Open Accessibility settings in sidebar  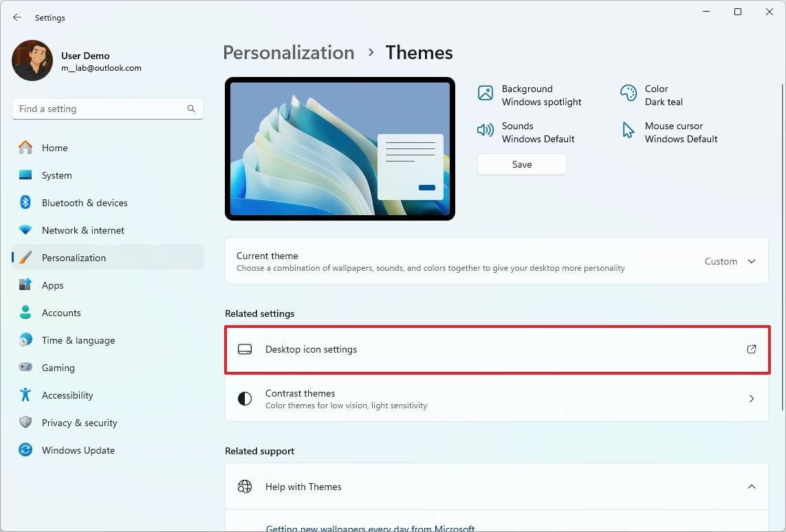(x=67, y=395)
